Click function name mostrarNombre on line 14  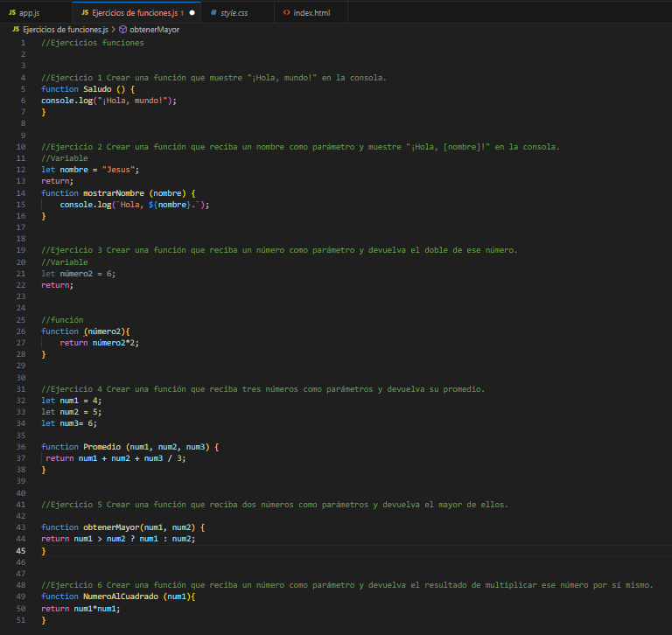click(114, 193)
